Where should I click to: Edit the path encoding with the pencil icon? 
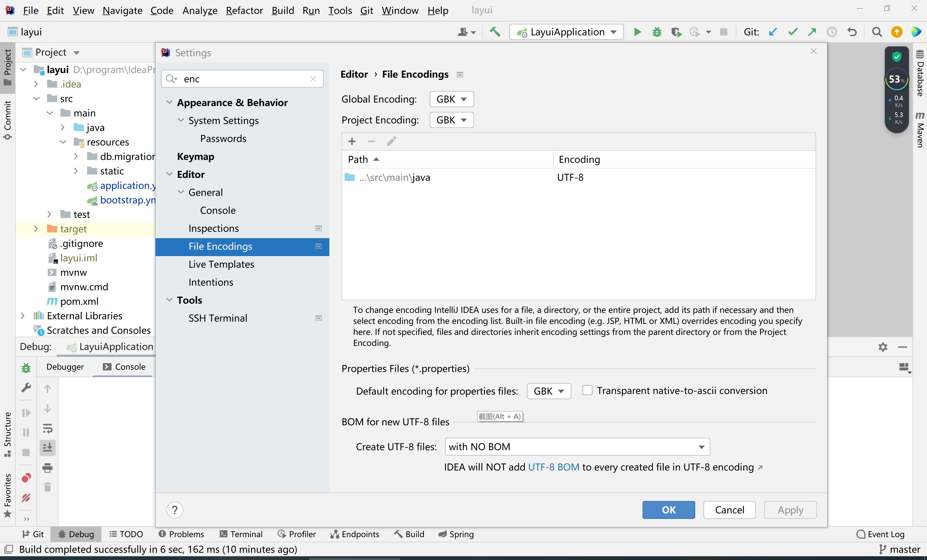[391, 141]
